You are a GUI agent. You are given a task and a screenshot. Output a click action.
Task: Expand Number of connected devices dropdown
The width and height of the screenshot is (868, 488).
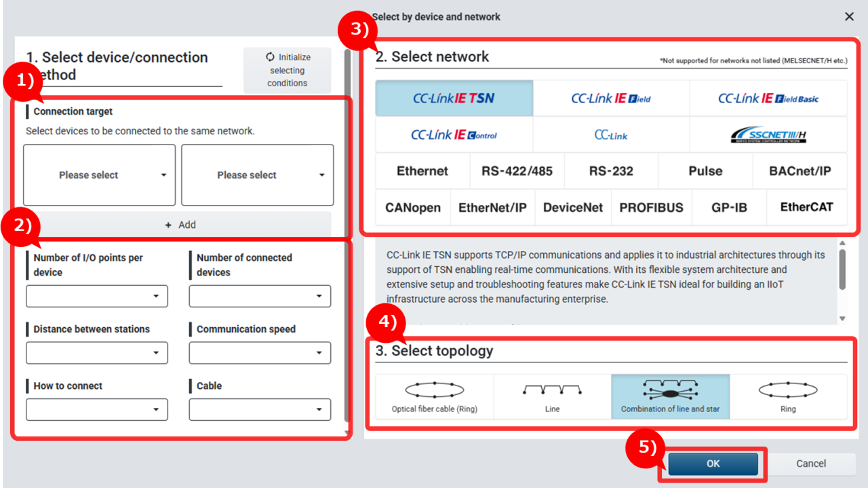260,297
